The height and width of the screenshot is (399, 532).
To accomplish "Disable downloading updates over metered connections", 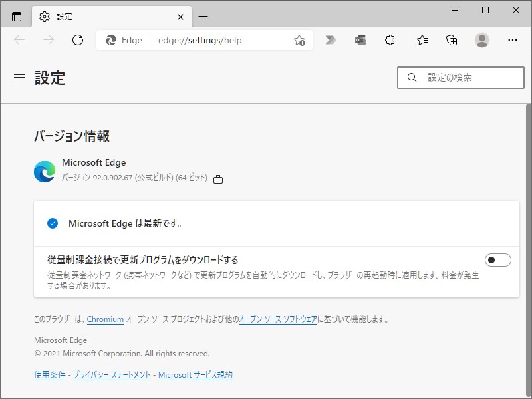I will click(497, 259).
